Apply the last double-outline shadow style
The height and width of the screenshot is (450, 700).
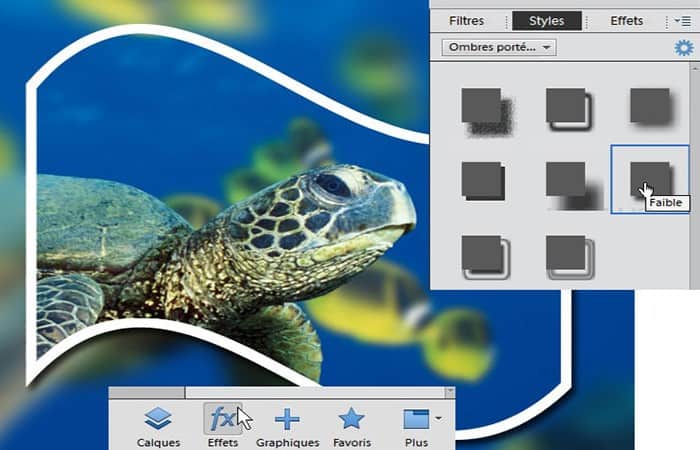click(x=571, y=258)
